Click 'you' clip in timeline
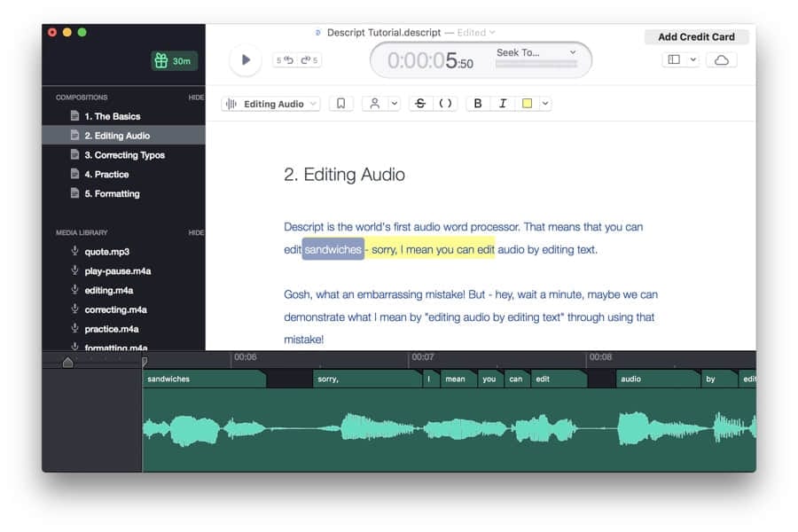The image size is (798, 532). (490, 379)
